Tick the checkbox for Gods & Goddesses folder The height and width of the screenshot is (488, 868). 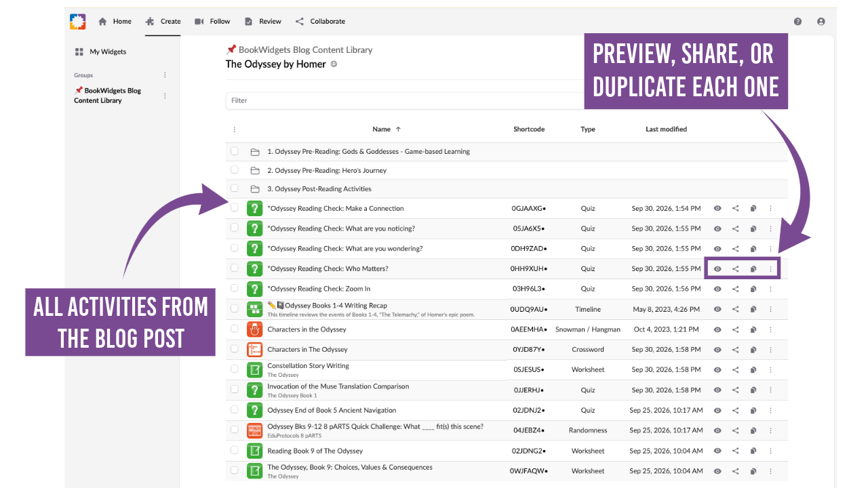[x=235, y=151]
